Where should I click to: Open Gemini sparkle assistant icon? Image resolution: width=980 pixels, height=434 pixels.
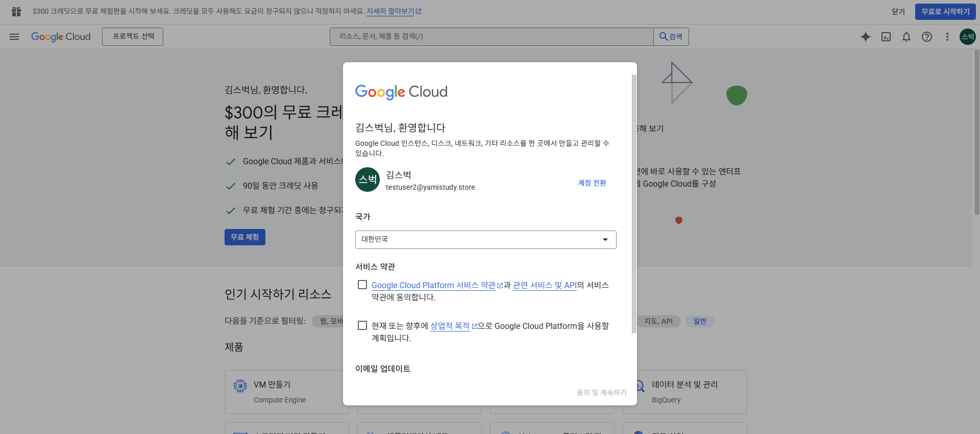coord(866,37)
